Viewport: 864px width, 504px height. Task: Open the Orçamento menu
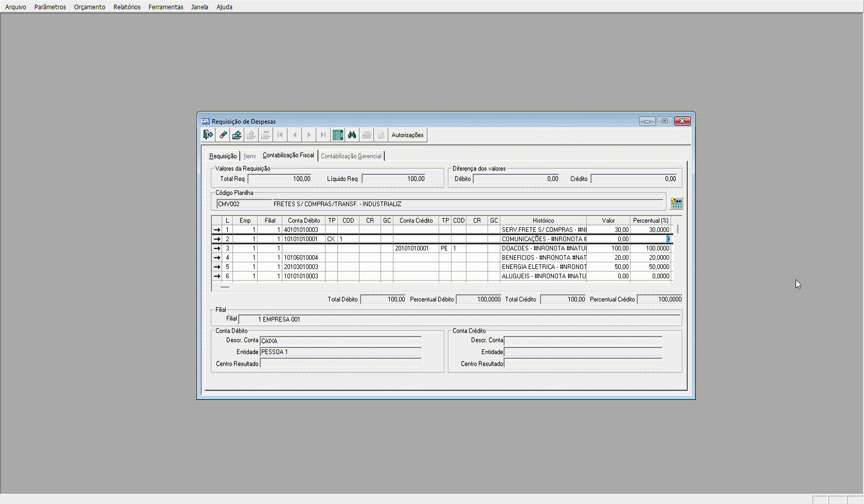pyautogui.click(x=89, y=7)
